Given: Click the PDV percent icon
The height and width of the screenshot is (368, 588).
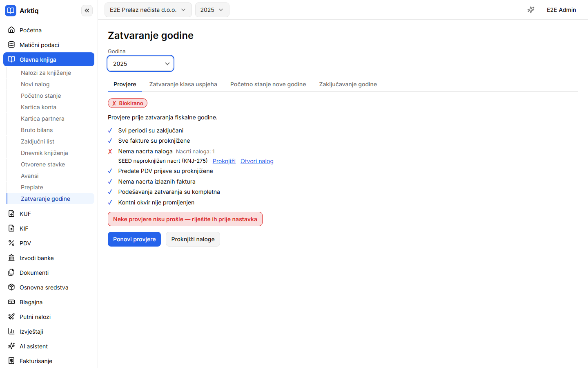Looking at the screenshot, I should (11, 243).
